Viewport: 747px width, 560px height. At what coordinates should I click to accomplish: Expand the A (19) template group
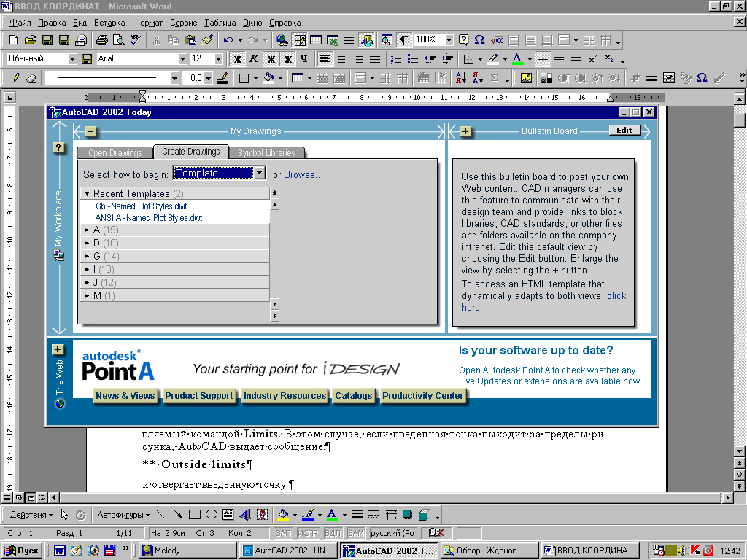click(x=88, y=230)
